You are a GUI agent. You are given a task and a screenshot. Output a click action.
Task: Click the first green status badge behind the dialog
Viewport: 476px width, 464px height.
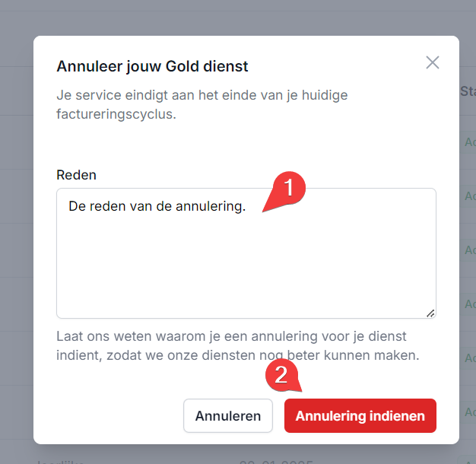click(468, 142)
